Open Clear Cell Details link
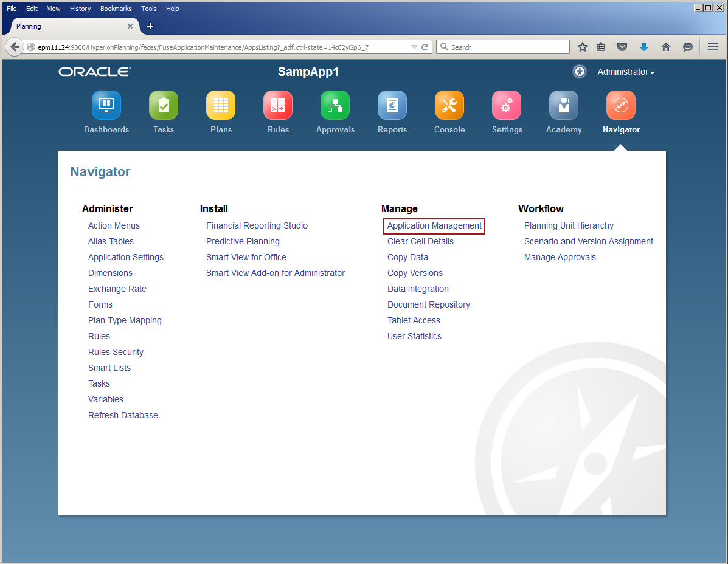This screenshot has width=728, height=564. click(x=421, y=241)
